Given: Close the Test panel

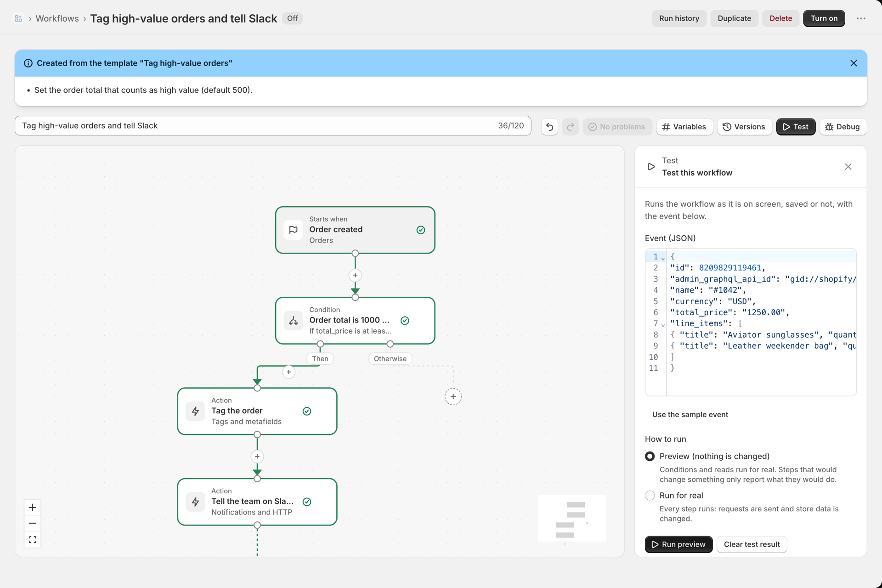Looking at the screenshot, I should pos(848,166).
